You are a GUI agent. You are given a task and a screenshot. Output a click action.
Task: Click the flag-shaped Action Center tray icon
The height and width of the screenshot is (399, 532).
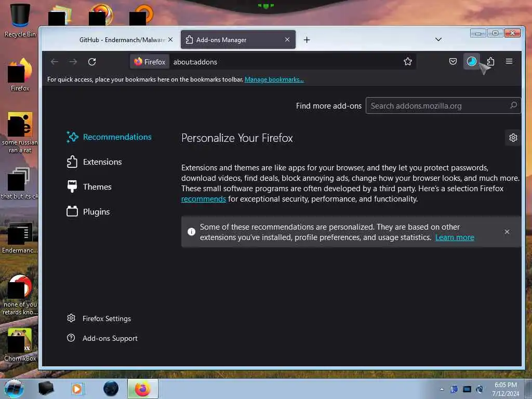454,389
